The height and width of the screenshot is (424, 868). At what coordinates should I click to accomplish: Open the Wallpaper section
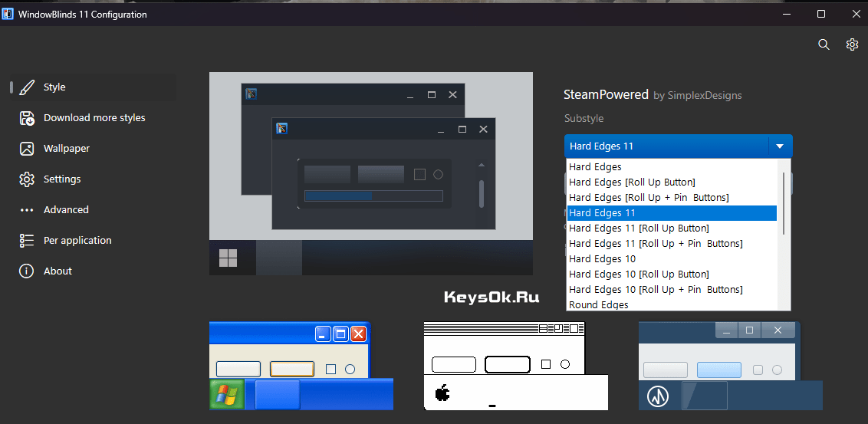click(67, 148)
